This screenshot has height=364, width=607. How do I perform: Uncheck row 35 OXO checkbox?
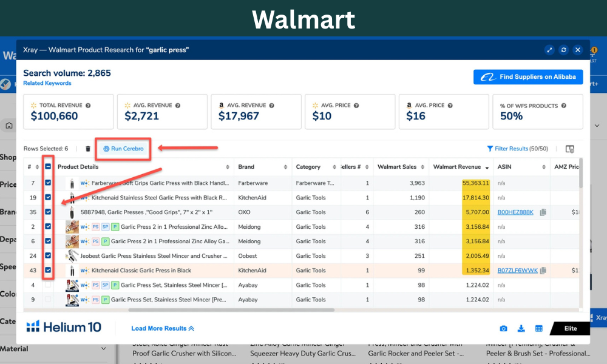coord(48,212)
